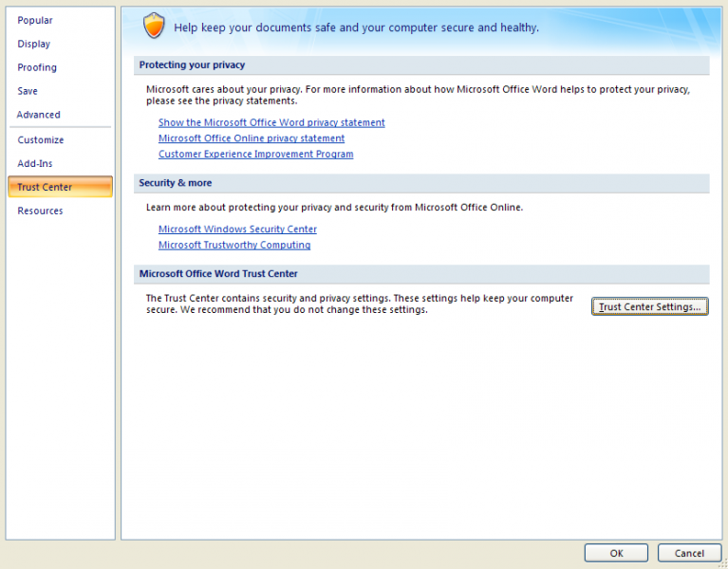Open the Resources category

click(x=40, y=211)
